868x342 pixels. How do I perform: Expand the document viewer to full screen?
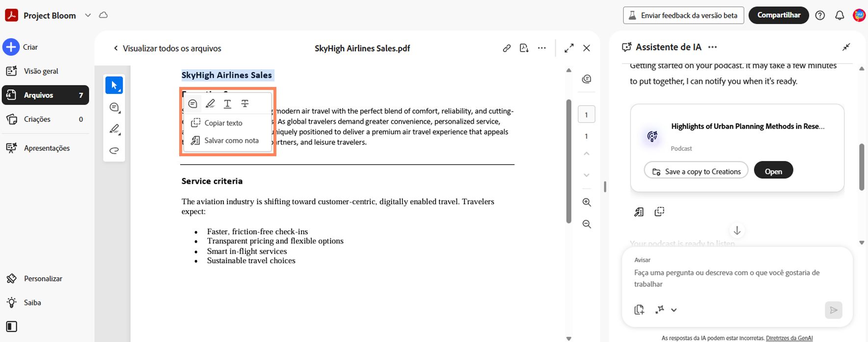click(569, 48)
